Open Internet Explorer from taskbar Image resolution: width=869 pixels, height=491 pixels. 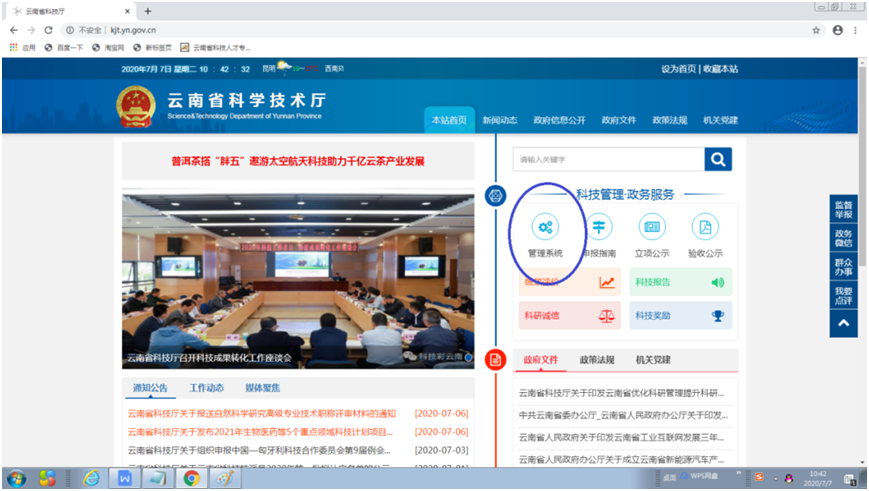click(x=91, y=478)
